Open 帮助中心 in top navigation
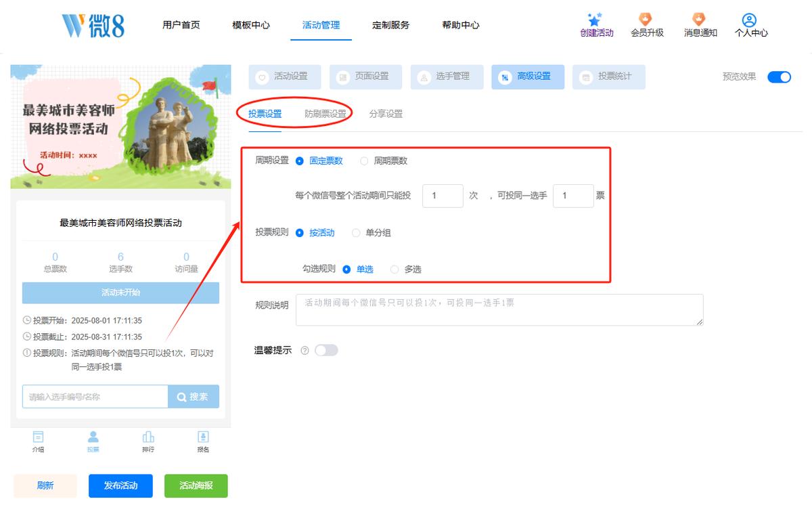 click(461, 25)
